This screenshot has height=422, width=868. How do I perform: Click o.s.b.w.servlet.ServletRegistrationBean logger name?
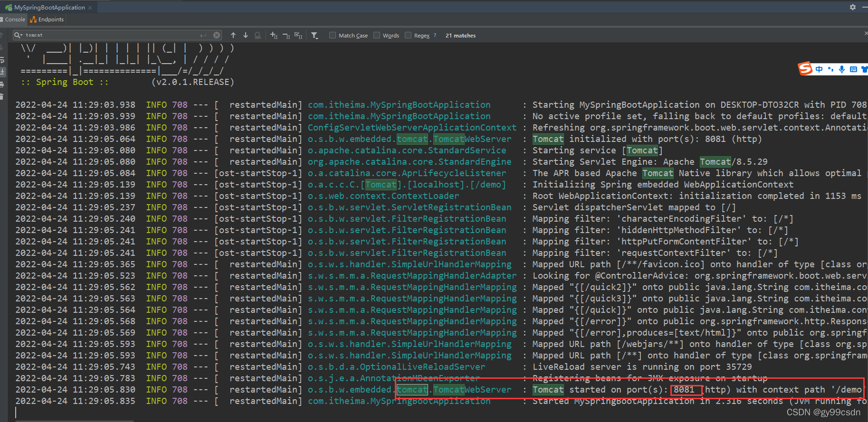(x=410, y=207)
